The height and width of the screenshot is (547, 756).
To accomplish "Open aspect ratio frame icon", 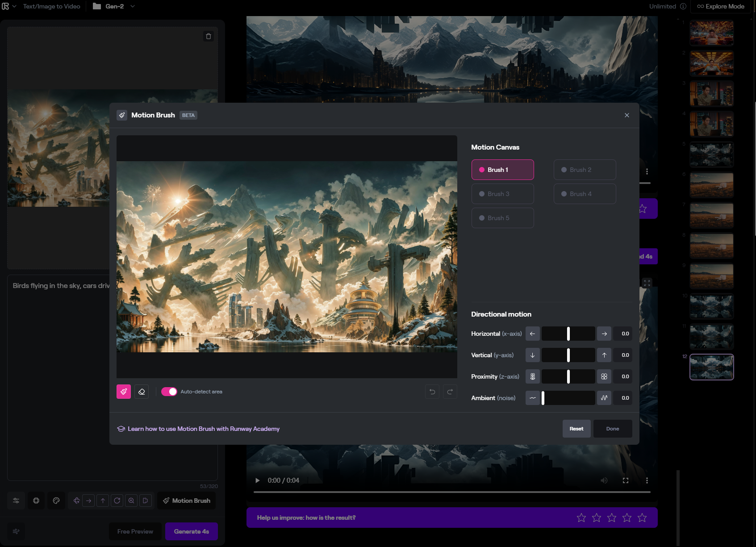I will (x=36, y=501).
